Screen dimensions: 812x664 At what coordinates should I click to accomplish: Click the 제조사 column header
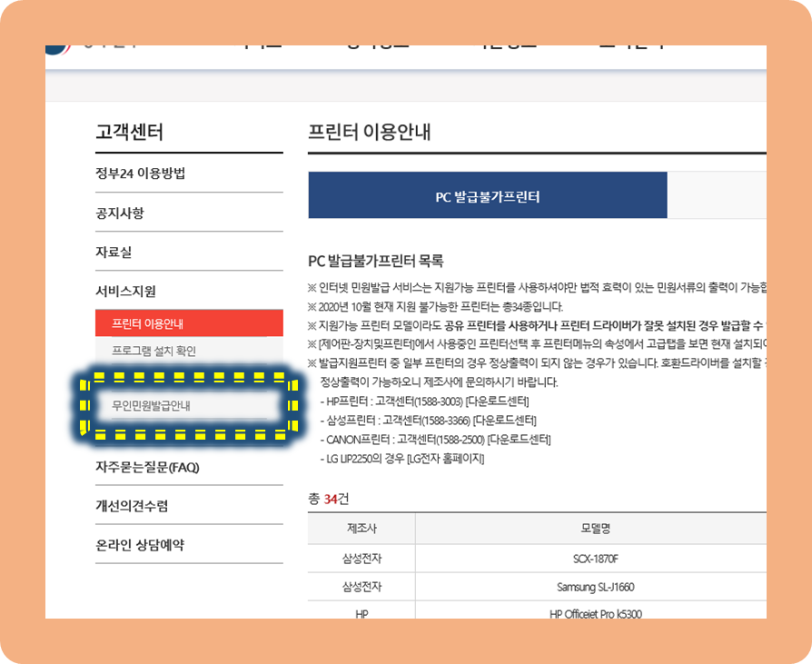click(361, 529)
